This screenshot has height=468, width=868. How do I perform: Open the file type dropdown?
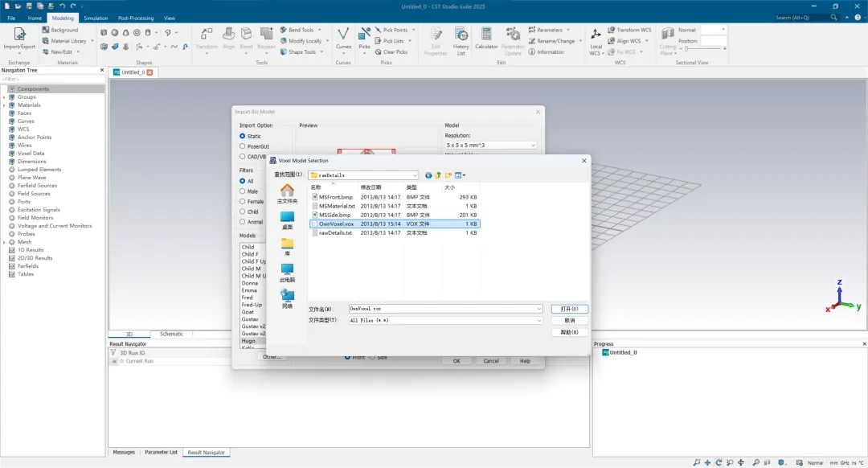[539, 321]
